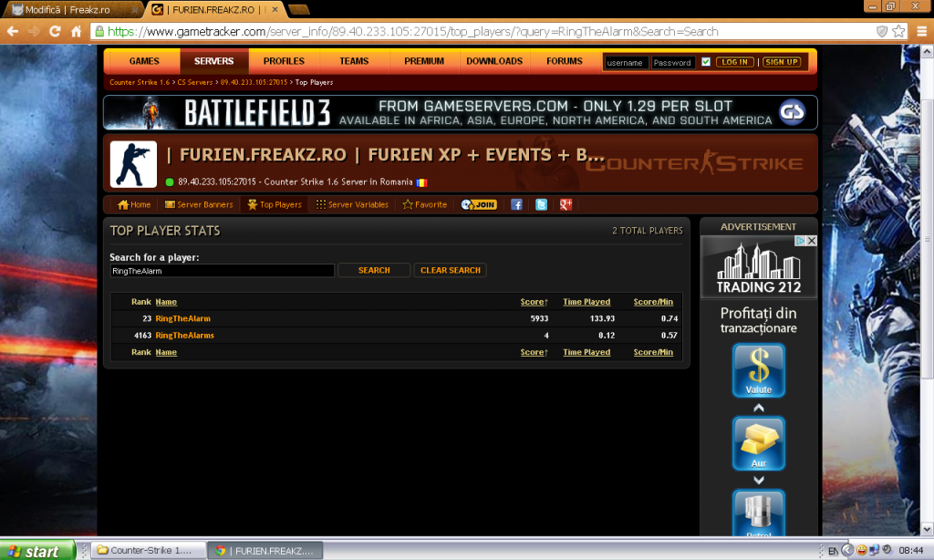
Task: Open the browser home page icon
Action: [77, 31]
